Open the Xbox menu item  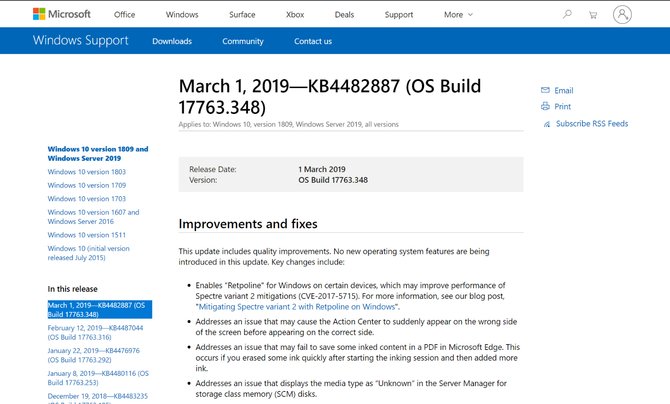click(x=295, y=15)
